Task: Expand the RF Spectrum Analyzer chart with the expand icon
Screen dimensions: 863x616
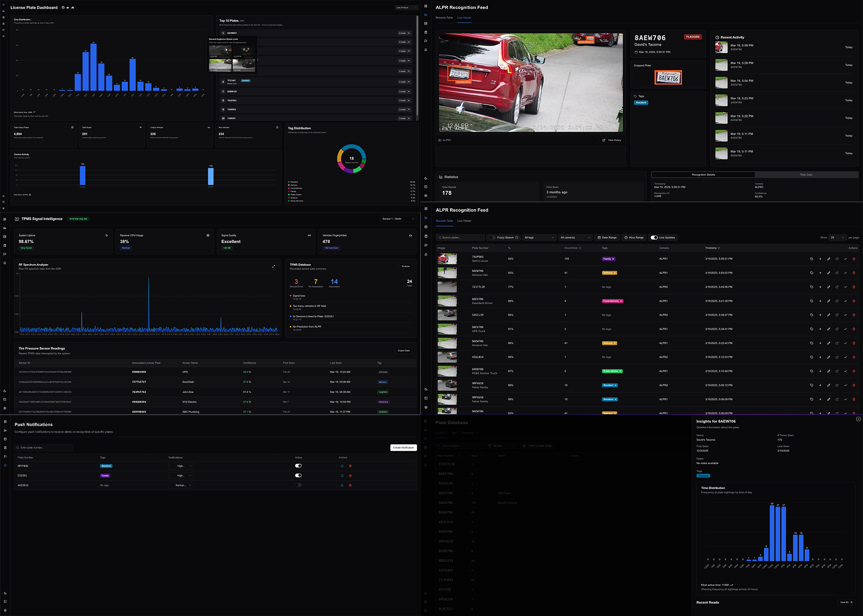Action: [x=274, y=267]
